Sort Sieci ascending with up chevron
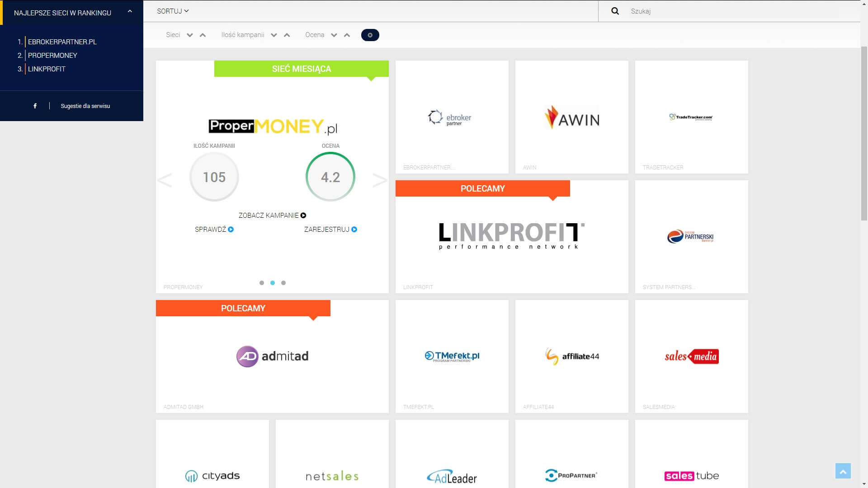 203,35
